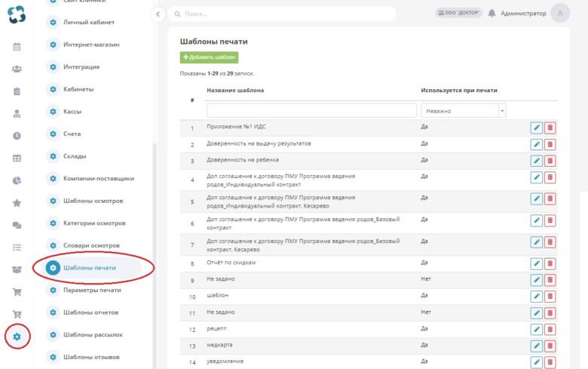This screenshot has height=369, width=588.
Task: Click the clipboard icon in left rail
Action: (x=17, y=91)
